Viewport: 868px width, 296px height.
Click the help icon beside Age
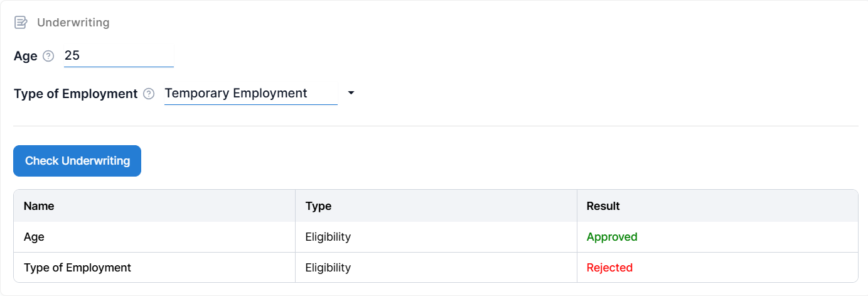pyautogui.click(x=48, y=56)
